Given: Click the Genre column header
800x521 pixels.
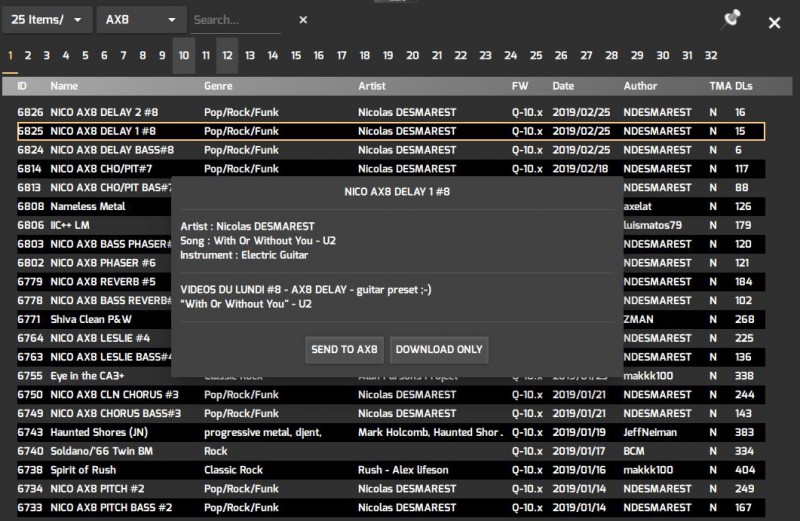Looking at the screenshot, I should [218, 87].
